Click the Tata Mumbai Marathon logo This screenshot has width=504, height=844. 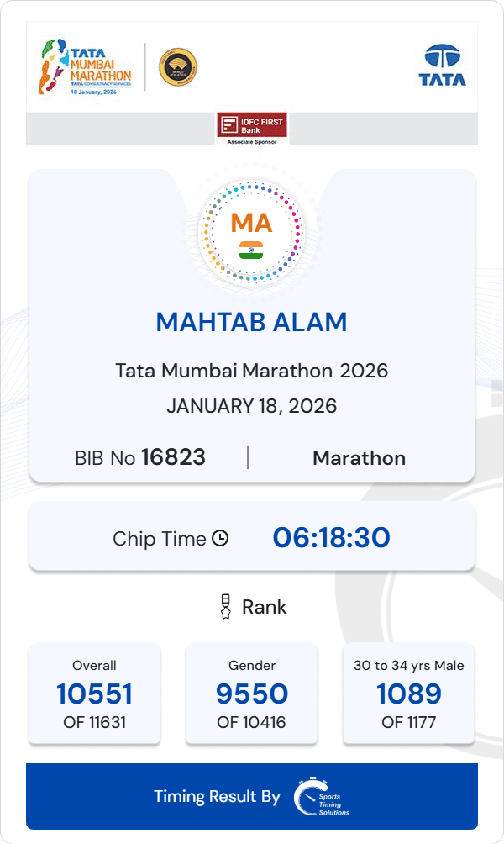[x=84, y=68]
